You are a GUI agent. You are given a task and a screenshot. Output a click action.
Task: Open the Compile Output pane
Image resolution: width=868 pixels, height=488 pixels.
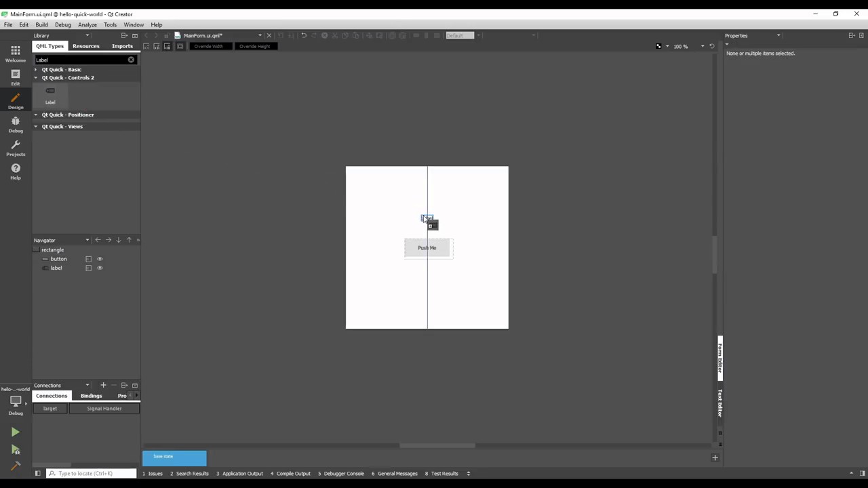point(290,473)
